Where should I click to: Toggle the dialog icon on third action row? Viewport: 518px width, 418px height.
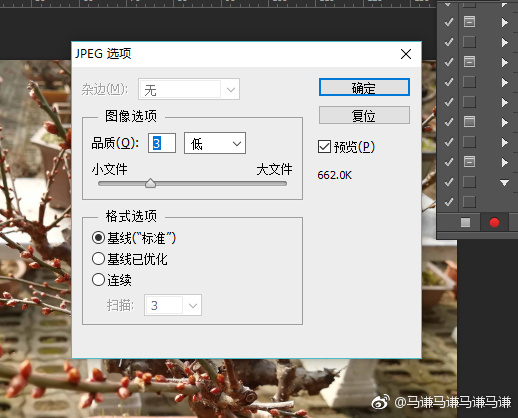pos(469,62)
